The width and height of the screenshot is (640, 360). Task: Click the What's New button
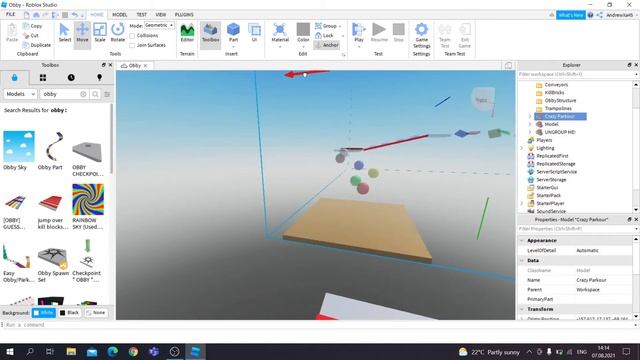point(571,15)
